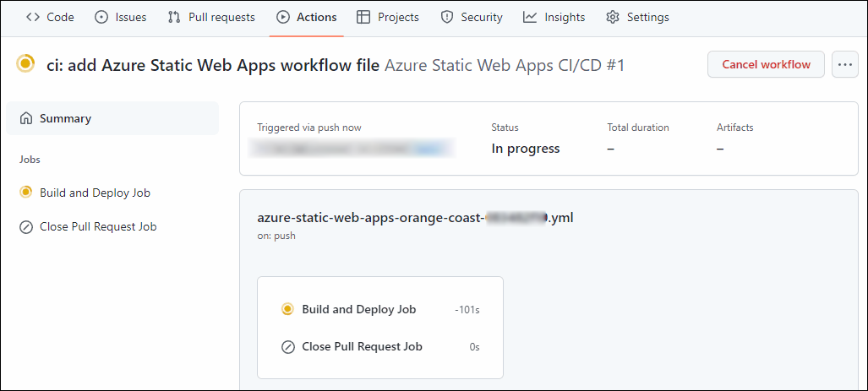This screenshot has width=868, height=391.
Task: Select Summary in the sidebar
Action: (112, 118)
